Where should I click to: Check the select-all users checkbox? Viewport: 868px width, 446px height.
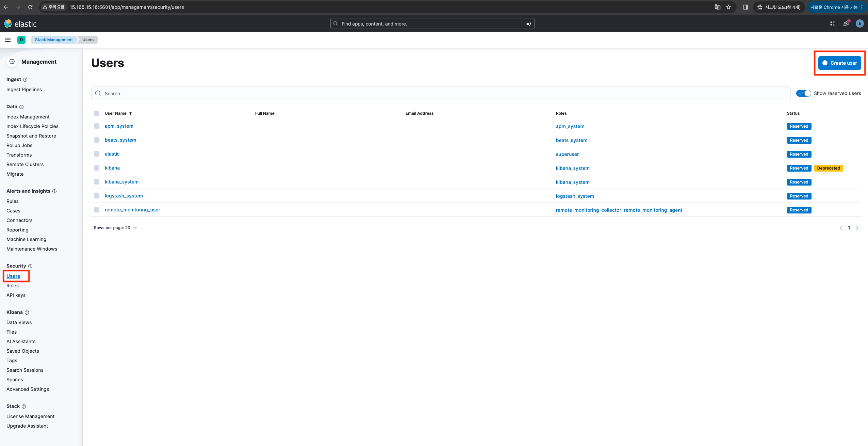click(x=97, y=113)
